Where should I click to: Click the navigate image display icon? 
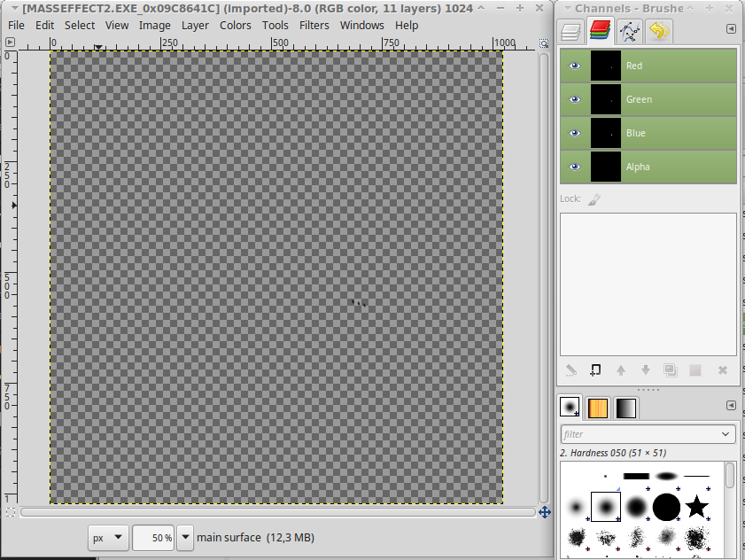[545, 512]
